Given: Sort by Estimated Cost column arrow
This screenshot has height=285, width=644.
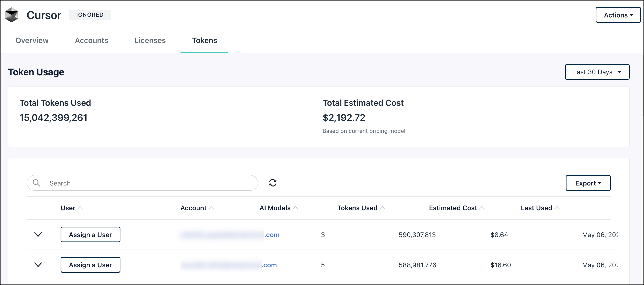Looking at the screenshot, I should tap(482, 208).
